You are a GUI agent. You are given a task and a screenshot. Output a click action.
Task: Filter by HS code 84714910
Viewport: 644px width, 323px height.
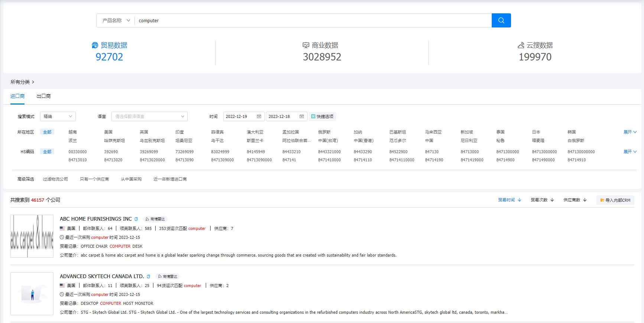tap(577, 160)
